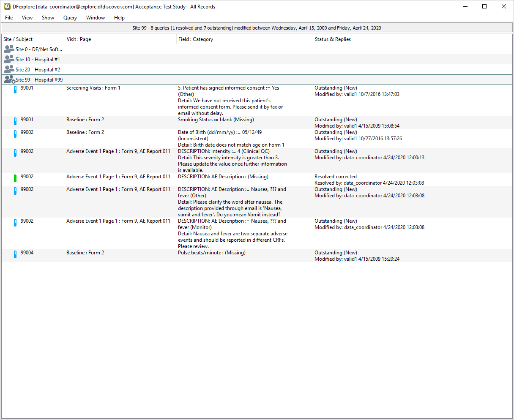Click blue status icon for 99004 Baseline query
This screenshot has height=420, width=514.
[x=15, y=254]
